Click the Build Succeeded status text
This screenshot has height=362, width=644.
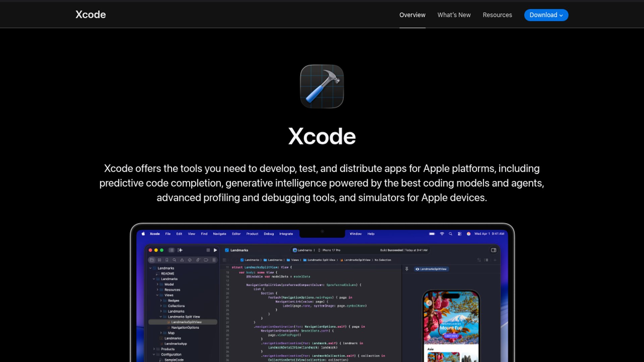[391, 250]
